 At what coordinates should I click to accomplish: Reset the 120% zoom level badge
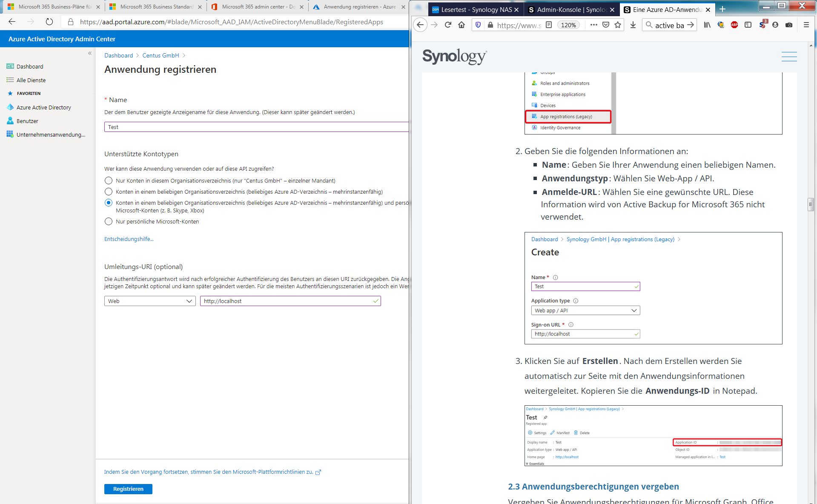[568, 25]
